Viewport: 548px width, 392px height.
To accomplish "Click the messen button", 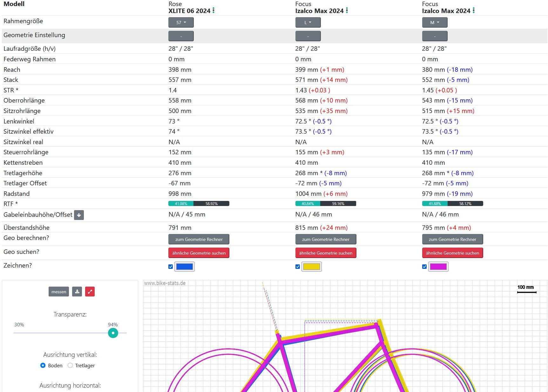I will pyautogui.click(x=59, y=291).
